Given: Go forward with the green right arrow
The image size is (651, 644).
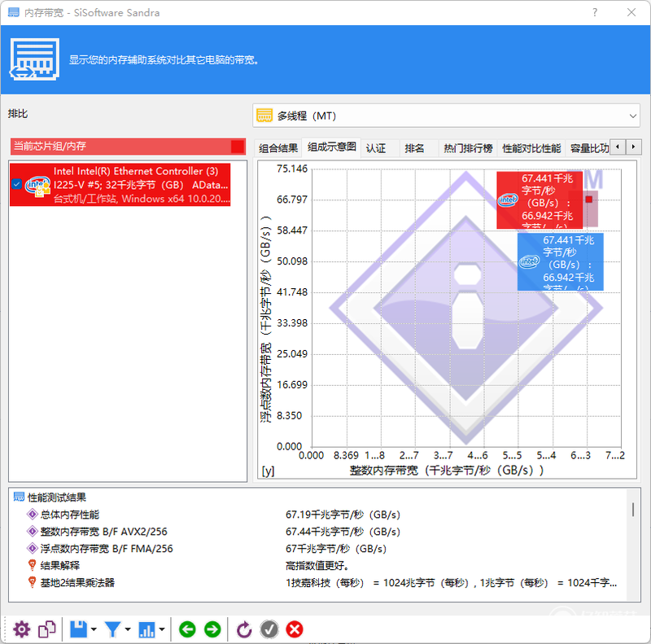Looking at the screenshot, I should [x=212, y=629].
